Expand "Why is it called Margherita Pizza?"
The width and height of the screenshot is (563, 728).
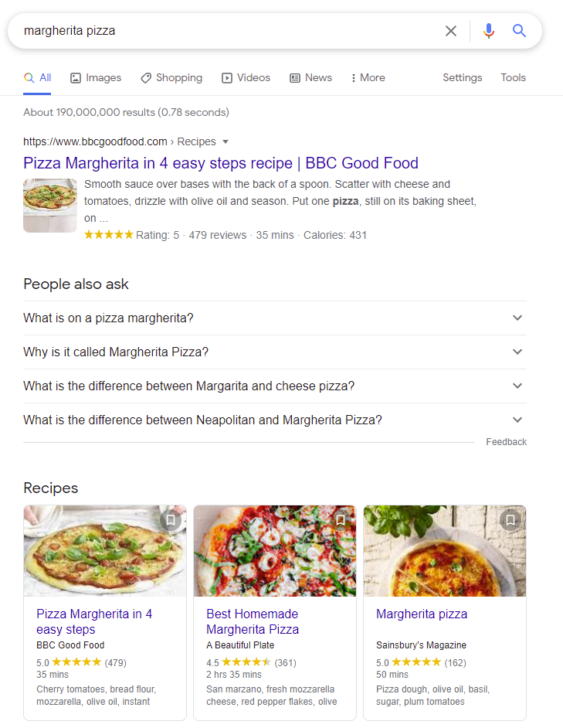click(275, 352)
